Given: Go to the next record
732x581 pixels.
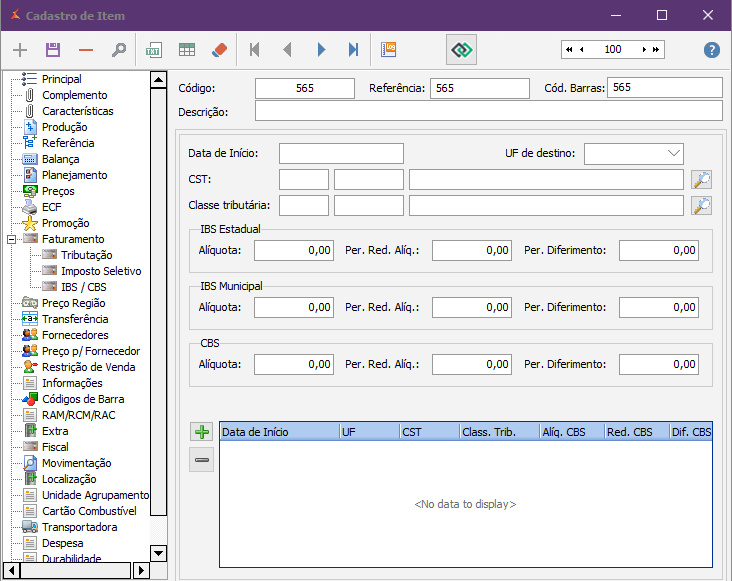Looking at the screenshot, I should click(x=321, y=50).
